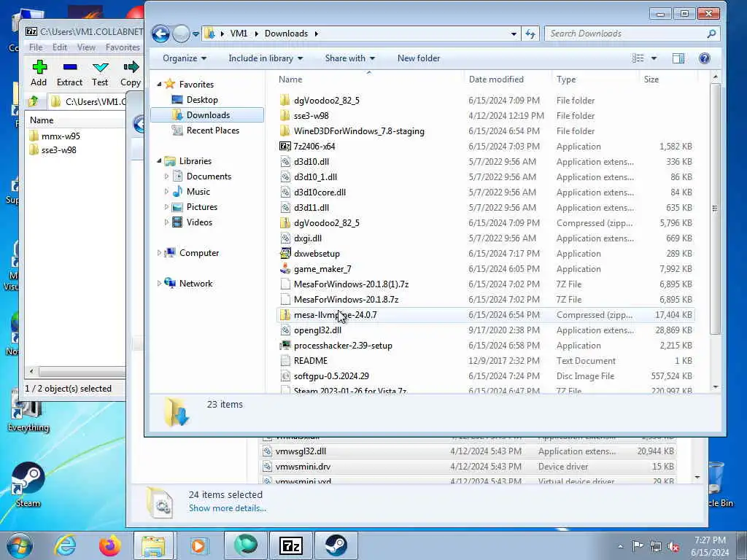The width and height of the screenshot is (747, 560).
Task: Refresh the Downloads folder view
Action: 530,34
